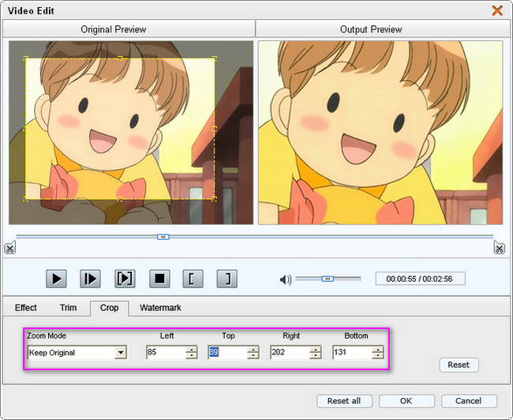513x420 pixels.
Task: Set the trim end point with the right bracket button
Action: (x=227, y=279)
